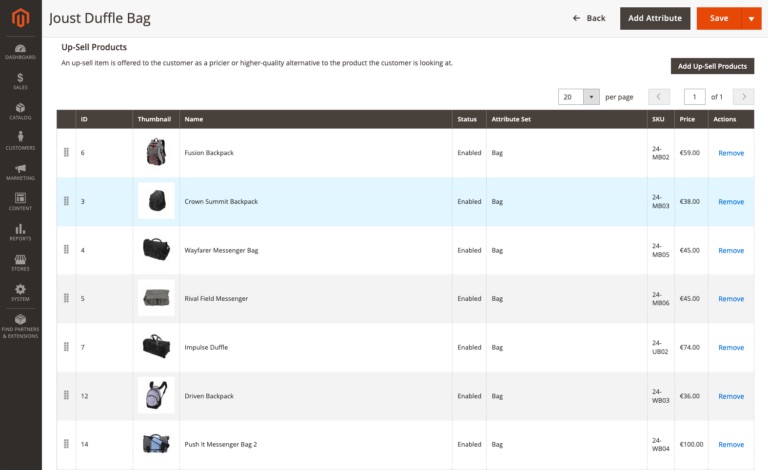This screenshot has width=768, height=470.
Task: Grab the drag handle for Fusion Backpack
Action: click(x=66, y=153)
